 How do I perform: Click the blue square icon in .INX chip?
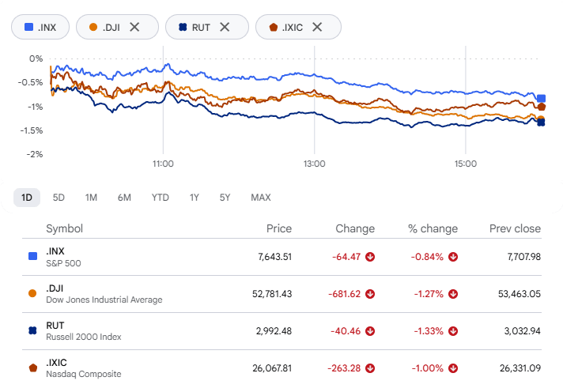click(x=28, y=27)
